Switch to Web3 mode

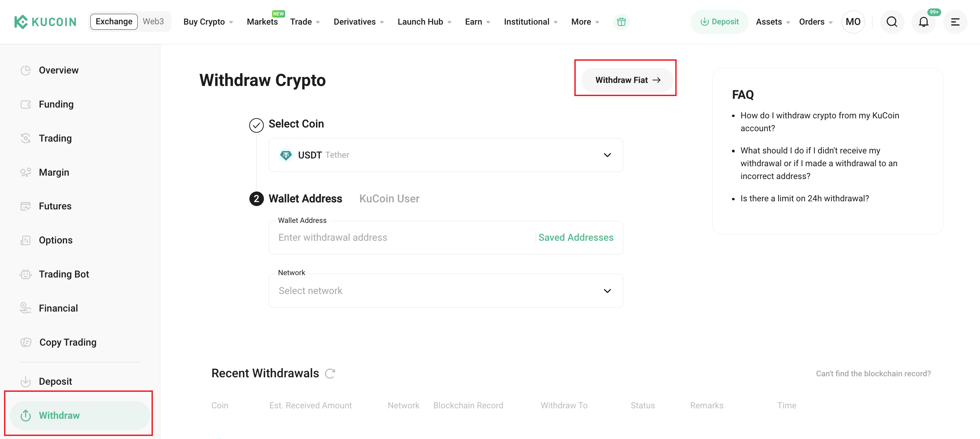(153, 22)
